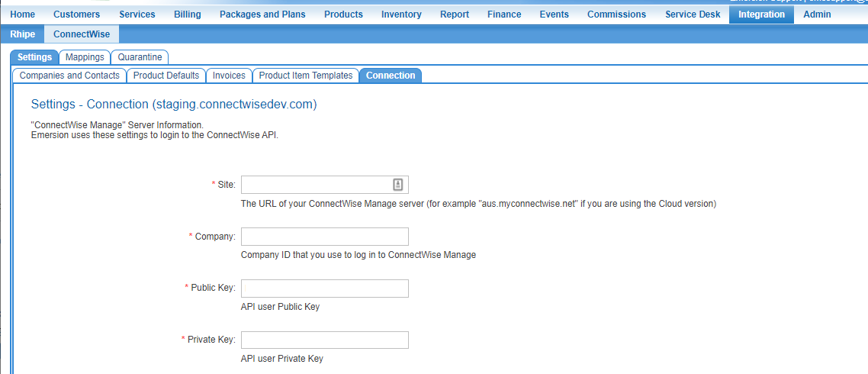This screenshot has height=374, width=868.
Task: Switch to the Mappings tab
Action: pyautogui.click(x=85, y=57)
